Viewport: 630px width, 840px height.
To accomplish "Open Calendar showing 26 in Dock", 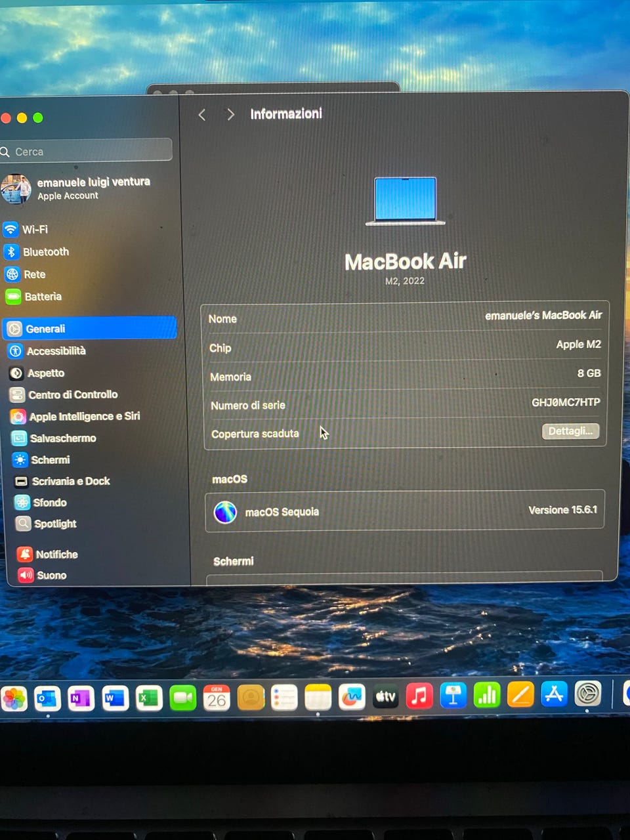I will pos(217,698).
